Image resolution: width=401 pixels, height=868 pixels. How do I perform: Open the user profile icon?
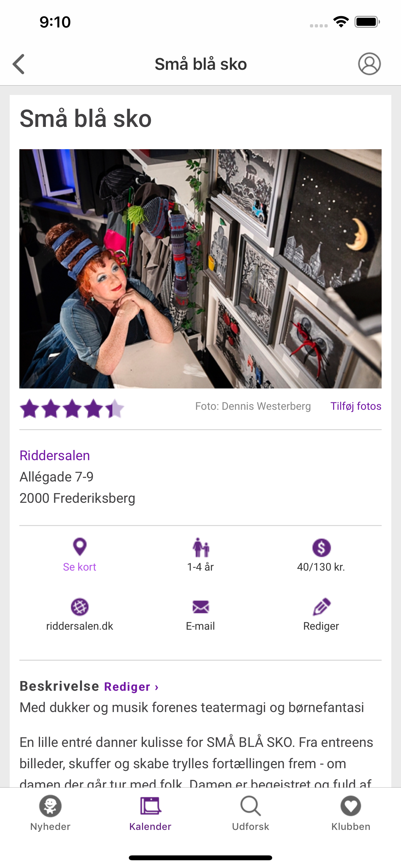coord(369,64)
